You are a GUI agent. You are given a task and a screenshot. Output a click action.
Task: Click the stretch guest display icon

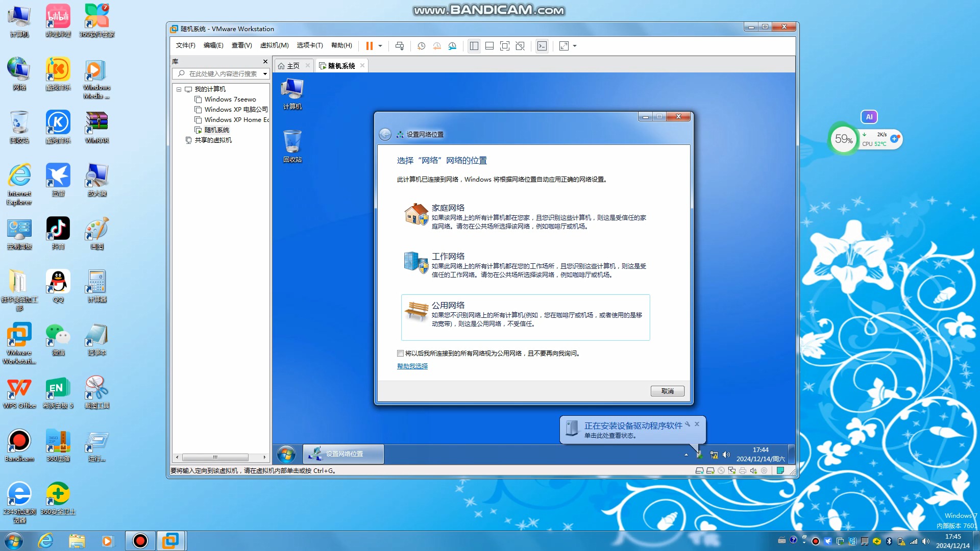coord(564,46)
